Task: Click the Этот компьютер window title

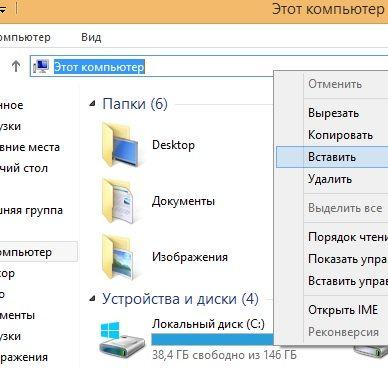Action: click(x=328, y=9)
